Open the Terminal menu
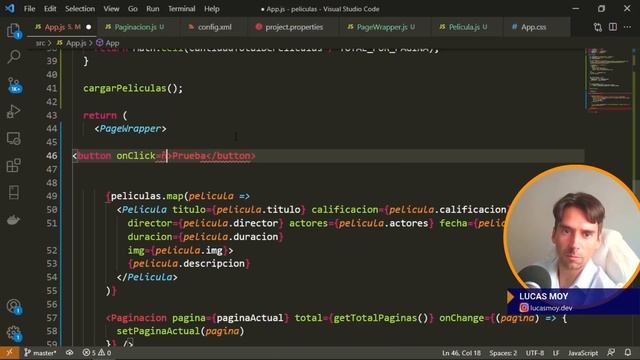 tap(182, 9)
